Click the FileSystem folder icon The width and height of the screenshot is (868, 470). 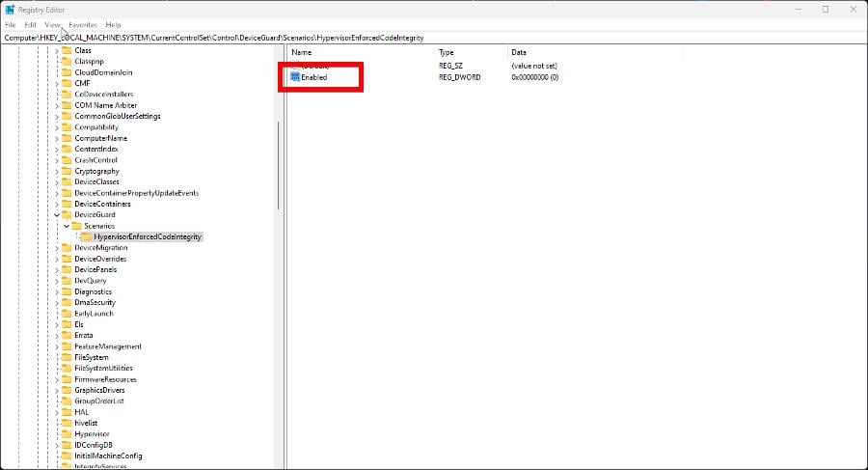tap(67, 357)
